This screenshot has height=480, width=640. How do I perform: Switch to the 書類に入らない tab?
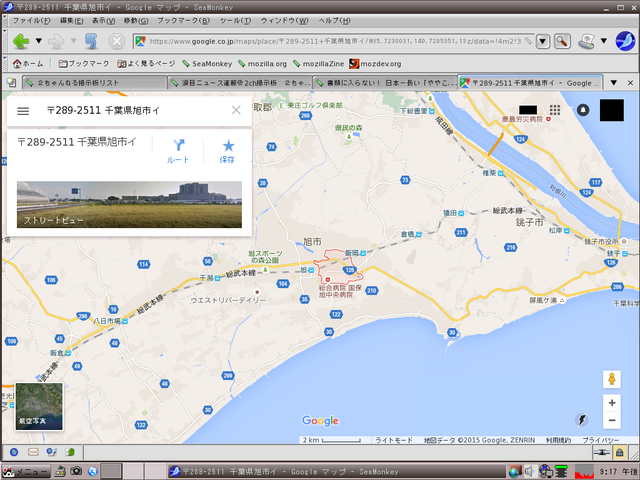tap(386, 83)
